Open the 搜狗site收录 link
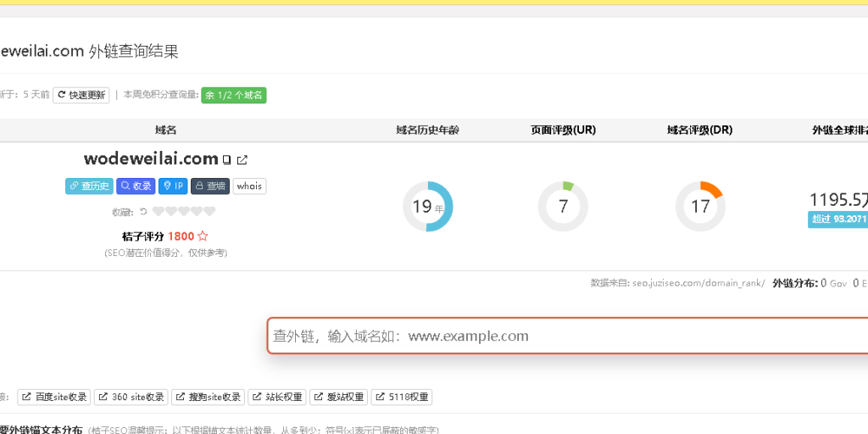 point(208,397)
